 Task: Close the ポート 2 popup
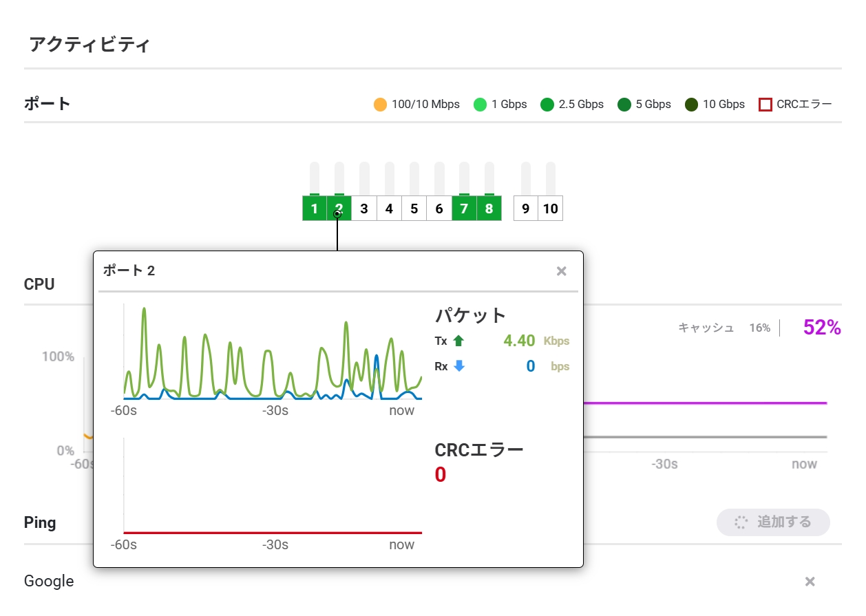(562, 271)
